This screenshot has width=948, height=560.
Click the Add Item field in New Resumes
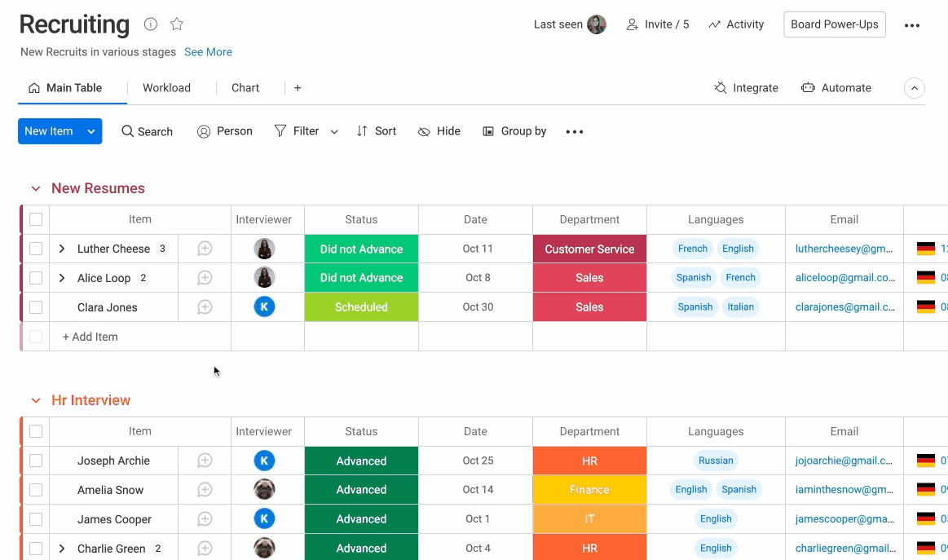[90, 337]
